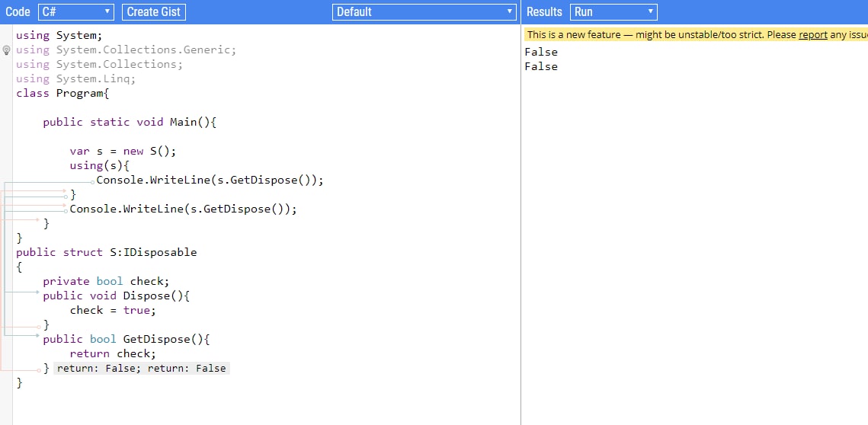Click the 'using System;' line
868x425 pixels.
pos(59,35)
